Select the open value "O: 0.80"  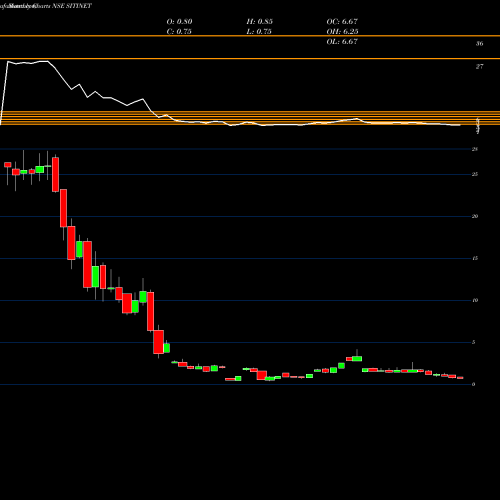point(179,21)
